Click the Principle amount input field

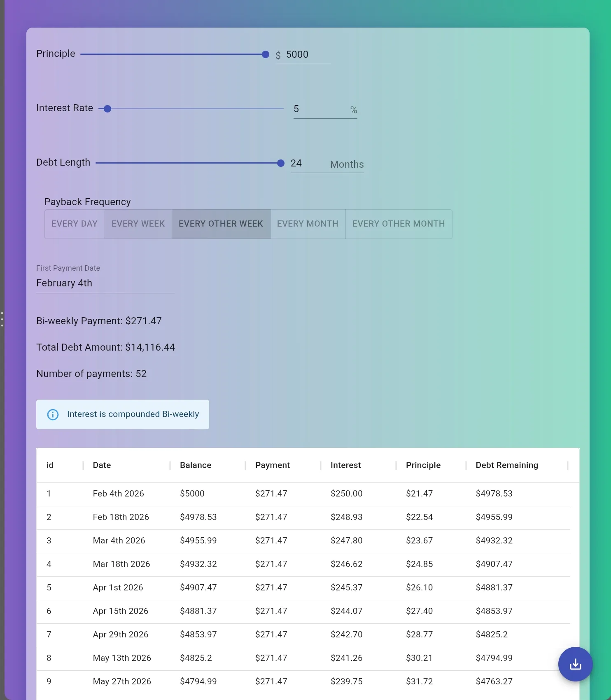click(307, 54)
